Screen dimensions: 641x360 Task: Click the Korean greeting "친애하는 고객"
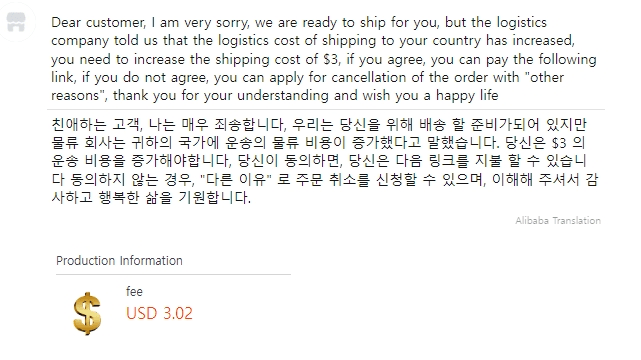click(x=96, y=124)
